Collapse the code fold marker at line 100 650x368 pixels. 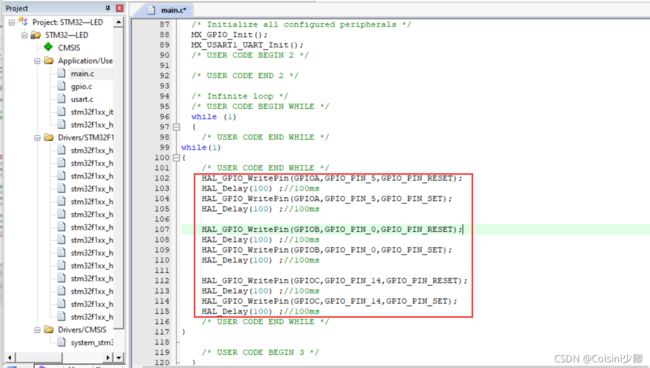click(x=176, y=157)
